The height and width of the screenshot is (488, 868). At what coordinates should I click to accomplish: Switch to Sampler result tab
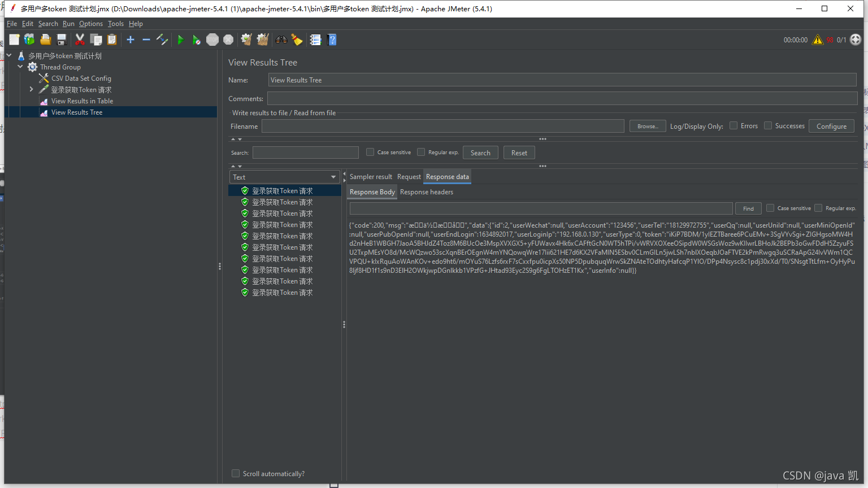371,177
